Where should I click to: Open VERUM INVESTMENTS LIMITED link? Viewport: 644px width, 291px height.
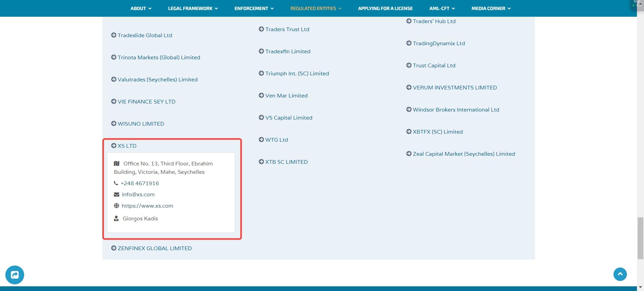click(x=455, y=87)
